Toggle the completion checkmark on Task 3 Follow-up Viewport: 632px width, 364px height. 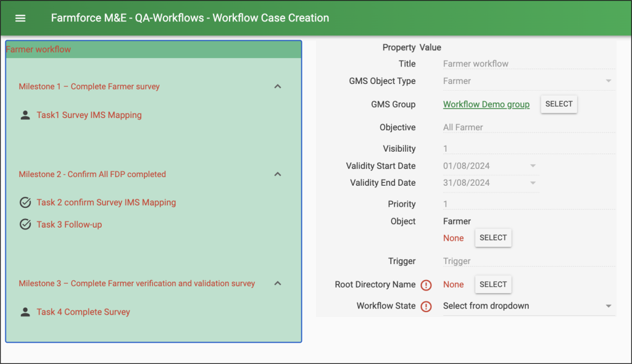tap(25, 225)
